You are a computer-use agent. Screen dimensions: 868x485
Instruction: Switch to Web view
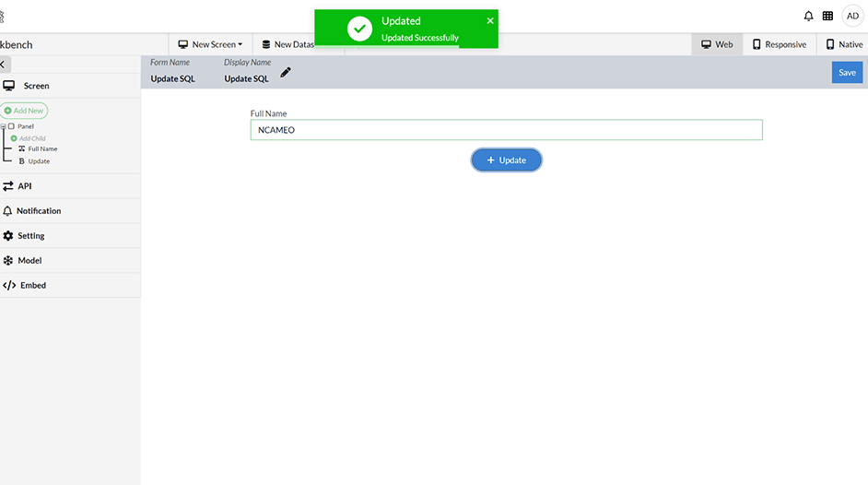pyautogui.click(x=717, y=44)
